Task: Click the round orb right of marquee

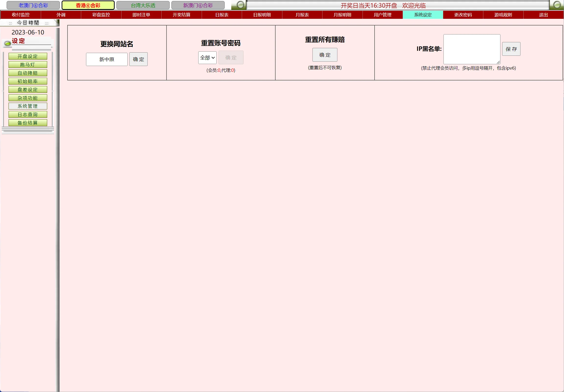Action: click(x=557, y=5)
